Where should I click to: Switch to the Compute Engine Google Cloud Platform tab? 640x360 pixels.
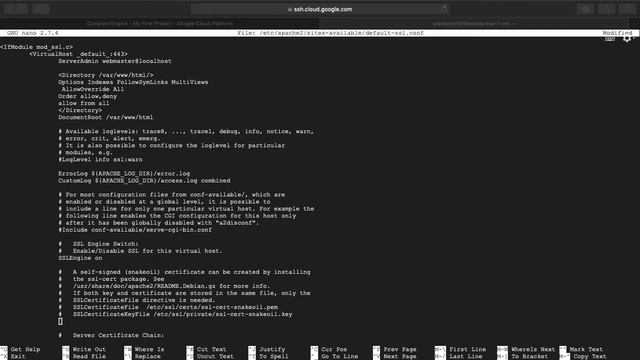[x=160, y=24]
